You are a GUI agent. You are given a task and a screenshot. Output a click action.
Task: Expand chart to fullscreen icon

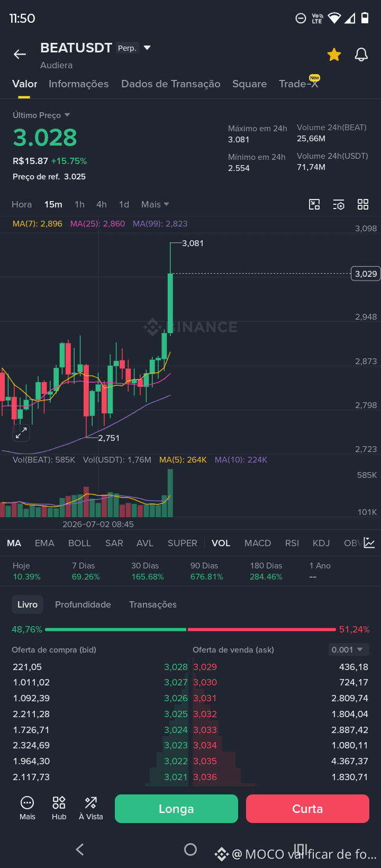(21, 433)
